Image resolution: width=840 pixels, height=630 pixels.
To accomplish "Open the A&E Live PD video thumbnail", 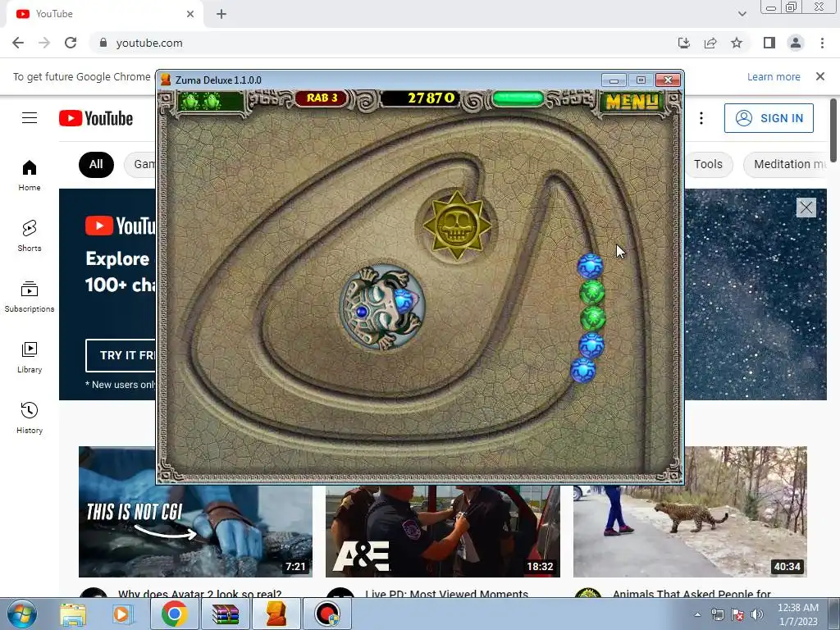I will pyautogui.click(x=442, y=531).
